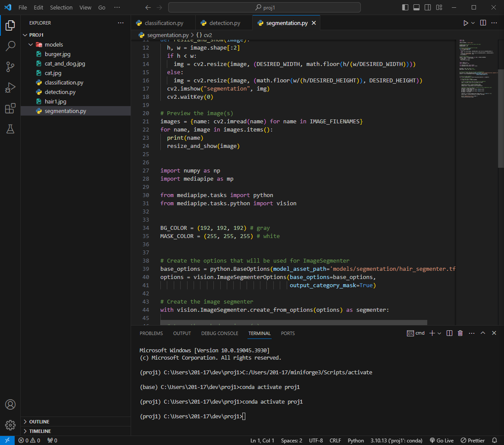Select Python language mode in status bar

[x=356, y=441]
